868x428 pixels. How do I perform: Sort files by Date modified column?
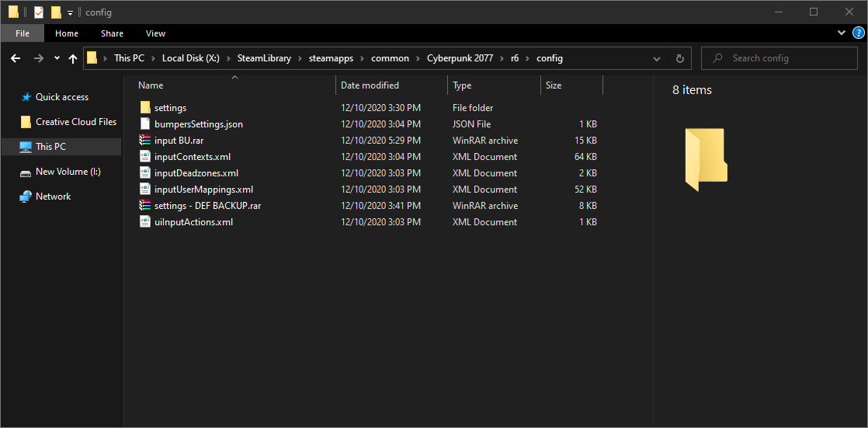click(370, 85)
